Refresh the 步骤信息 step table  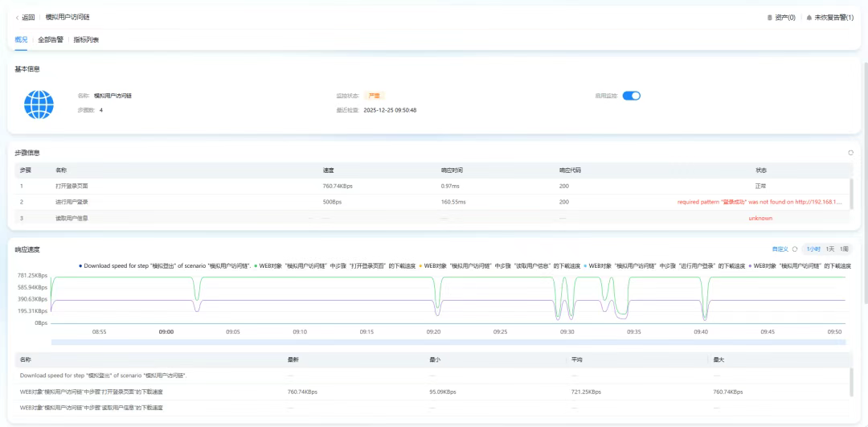click(850, 152)
